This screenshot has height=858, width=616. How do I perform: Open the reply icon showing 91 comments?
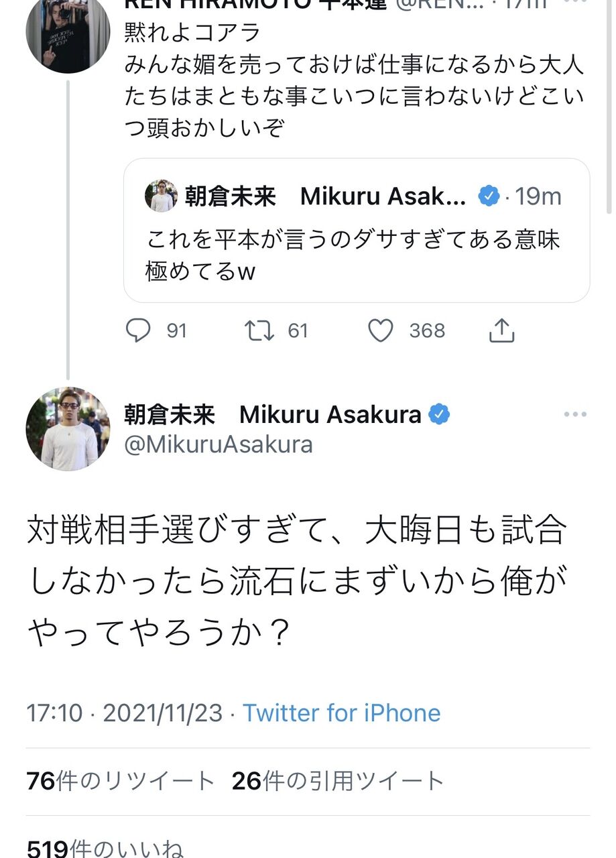[x=139, y=330]
